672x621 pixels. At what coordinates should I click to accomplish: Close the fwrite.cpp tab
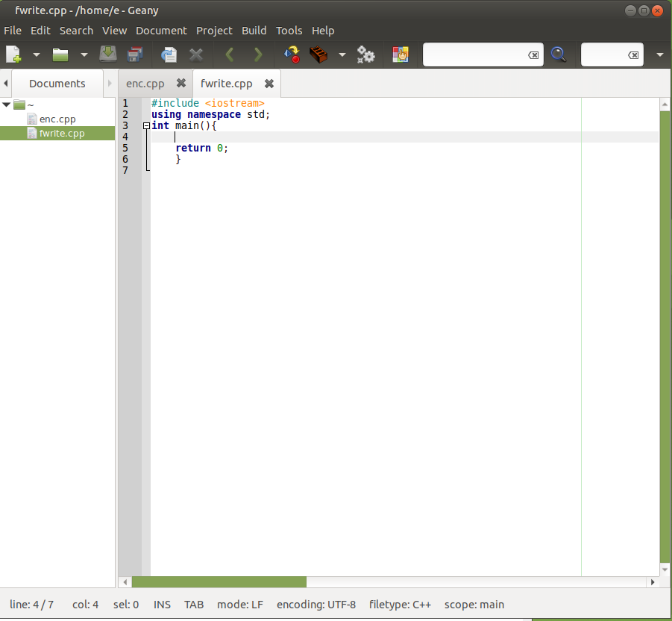tap(269, 83)
